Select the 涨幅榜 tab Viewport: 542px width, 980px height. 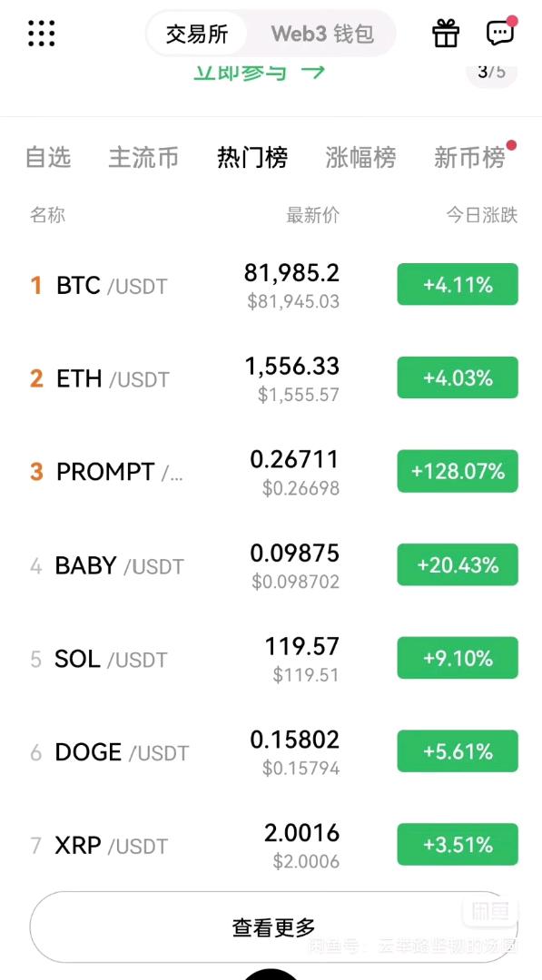pos(360,158)
